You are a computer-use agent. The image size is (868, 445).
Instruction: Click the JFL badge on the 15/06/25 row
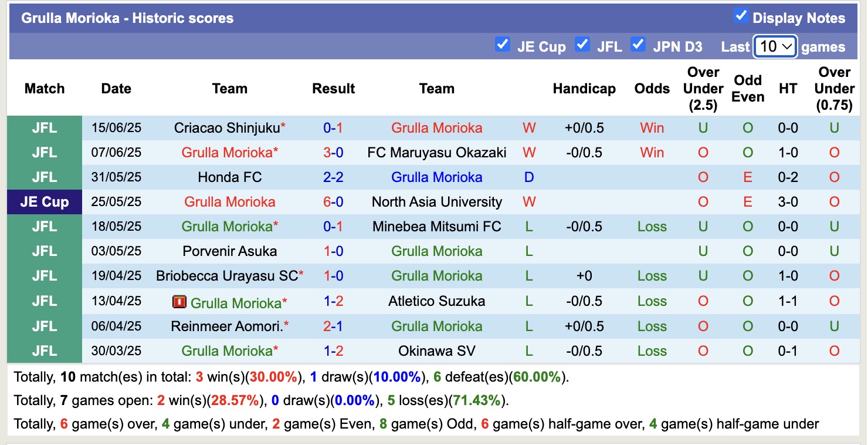(x=44, y=127)
